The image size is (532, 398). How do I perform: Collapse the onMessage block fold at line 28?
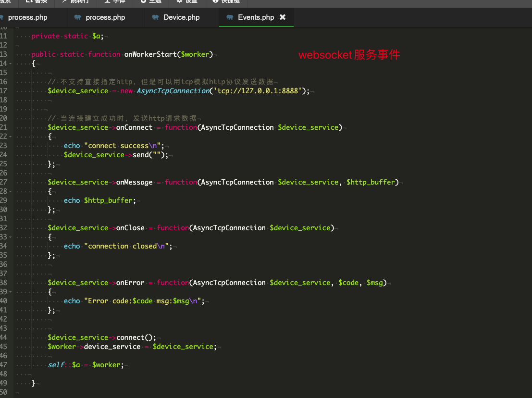coord(11,191)
